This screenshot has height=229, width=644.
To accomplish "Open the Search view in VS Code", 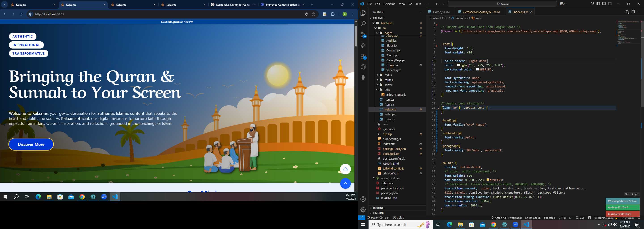I will [x=363, y=24].
